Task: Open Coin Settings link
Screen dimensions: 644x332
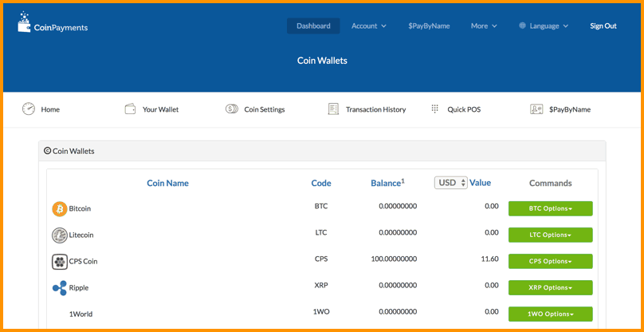Action: (x=265, y=110)
